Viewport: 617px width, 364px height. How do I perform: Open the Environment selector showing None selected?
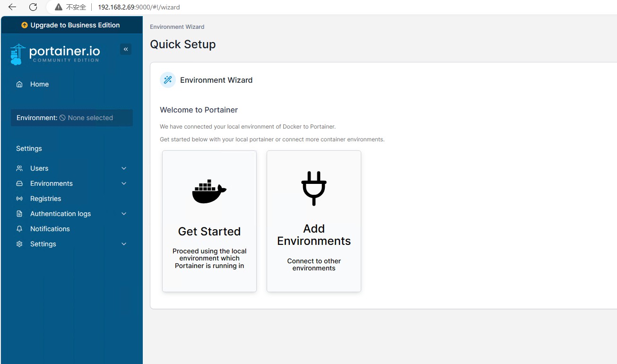coord(71,118)
